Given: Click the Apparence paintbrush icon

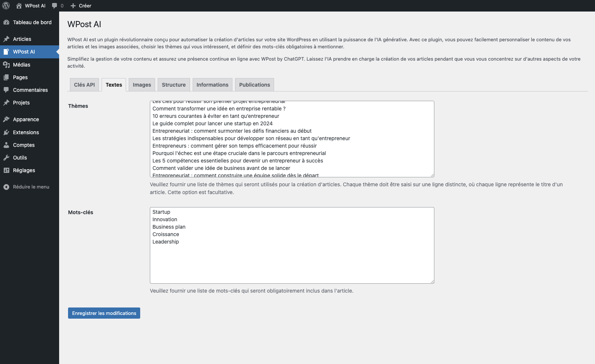Looking at the screenshot, I should point(6,119).
